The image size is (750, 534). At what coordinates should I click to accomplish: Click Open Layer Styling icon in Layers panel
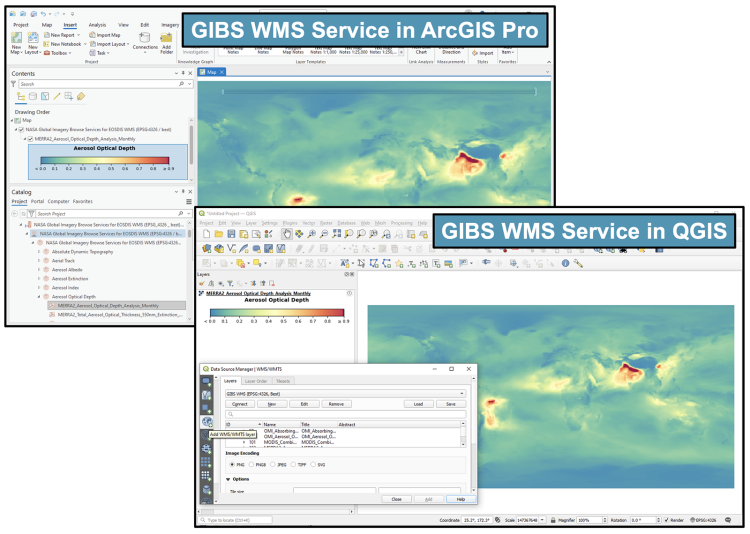pos(202,284)
